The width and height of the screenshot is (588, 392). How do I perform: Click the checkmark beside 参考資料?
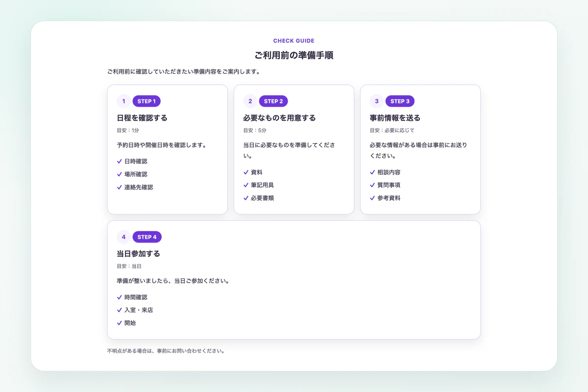(372, 198)
